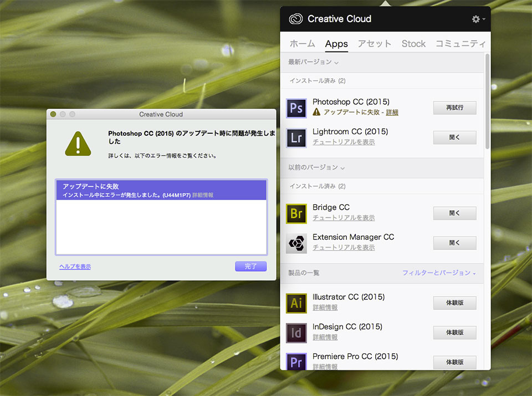
Task: Click 開く button for Bridge CC
Action: pyautogui.click(x=454, y=214)
